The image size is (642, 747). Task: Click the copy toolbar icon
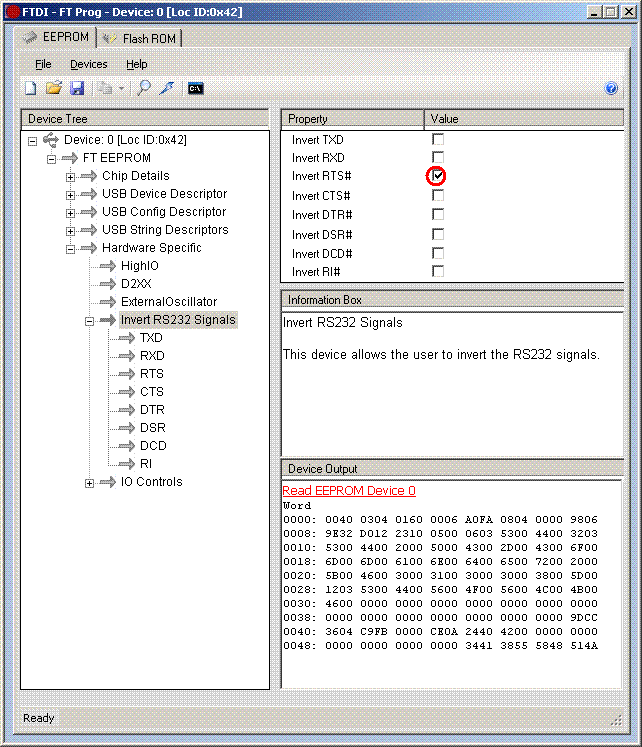[x=104, y=89]
